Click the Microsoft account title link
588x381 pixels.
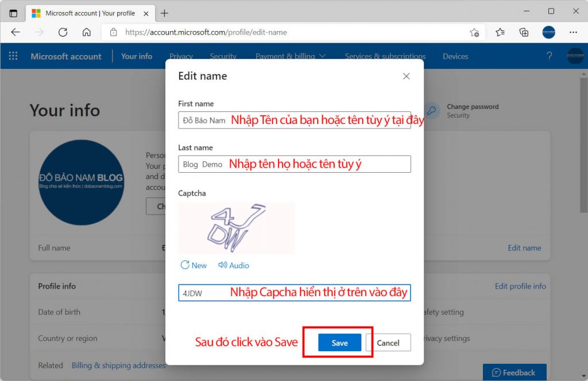tap(66, 56)
